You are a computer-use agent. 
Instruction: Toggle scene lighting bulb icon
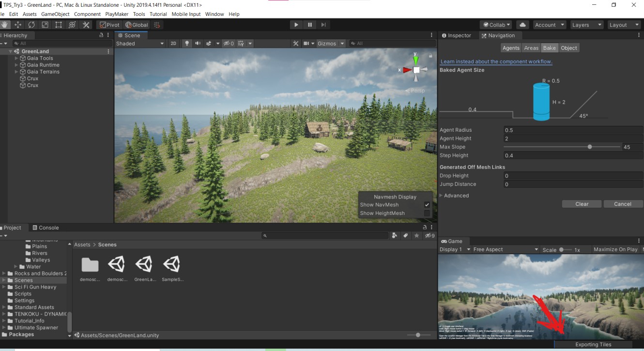click(187, 44)
